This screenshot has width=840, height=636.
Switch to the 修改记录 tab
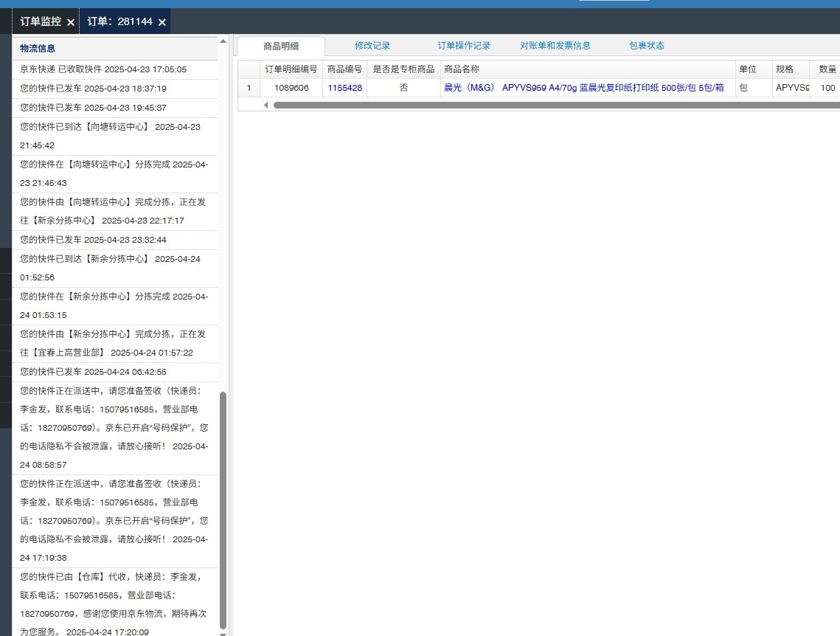click(372, 46)
